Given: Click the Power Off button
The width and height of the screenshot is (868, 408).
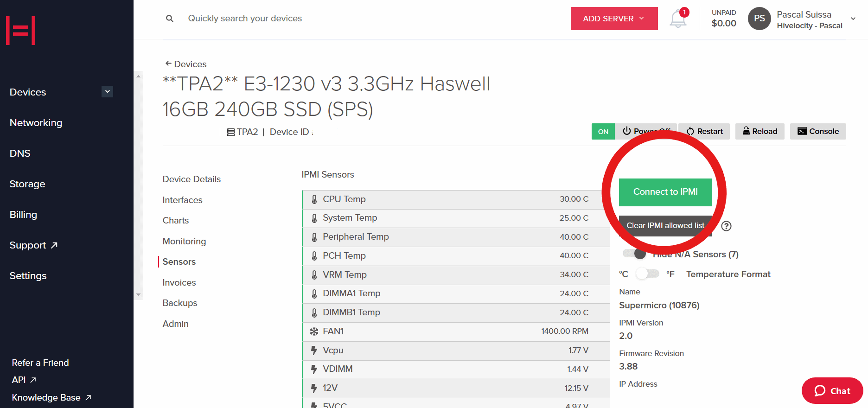Looking at the screenshot, I should pos(646,132).
